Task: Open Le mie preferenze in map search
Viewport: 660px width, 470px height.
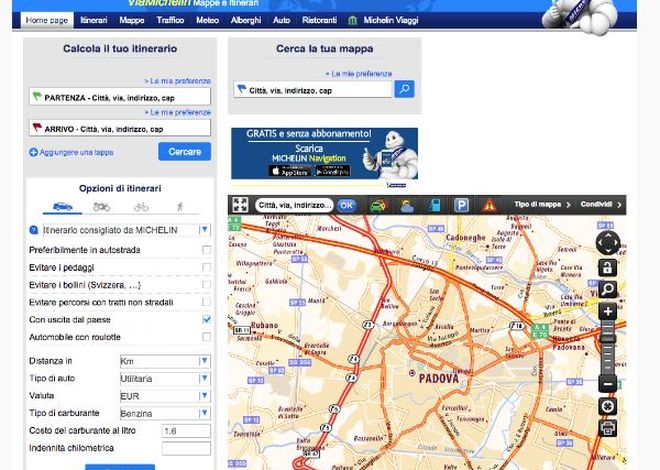Action: coord(358,74)
